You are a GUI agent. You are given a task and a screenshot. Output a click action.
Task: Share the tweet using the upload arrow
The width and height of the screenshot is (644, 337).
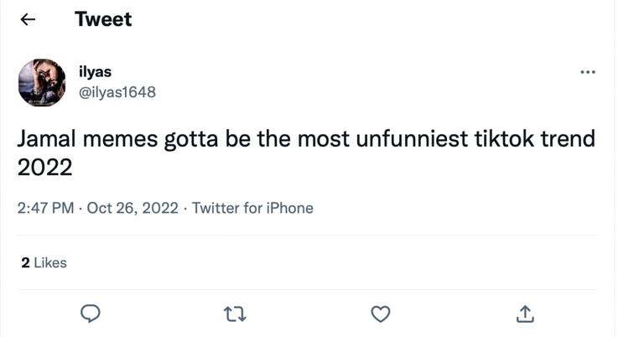525,314
